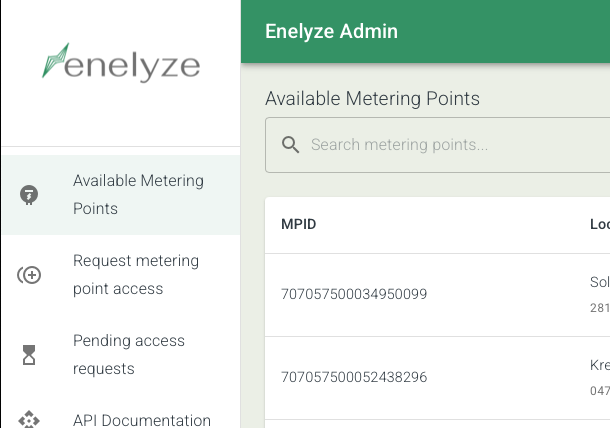The image size is (610, 428).
Task: Sort by the MPID column header
Action: pos(298,225)
